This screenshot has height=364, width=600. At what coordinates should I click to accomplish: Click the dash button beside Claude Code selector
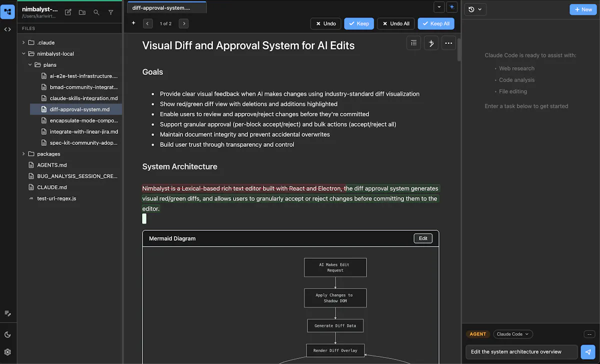coord(589,334)
